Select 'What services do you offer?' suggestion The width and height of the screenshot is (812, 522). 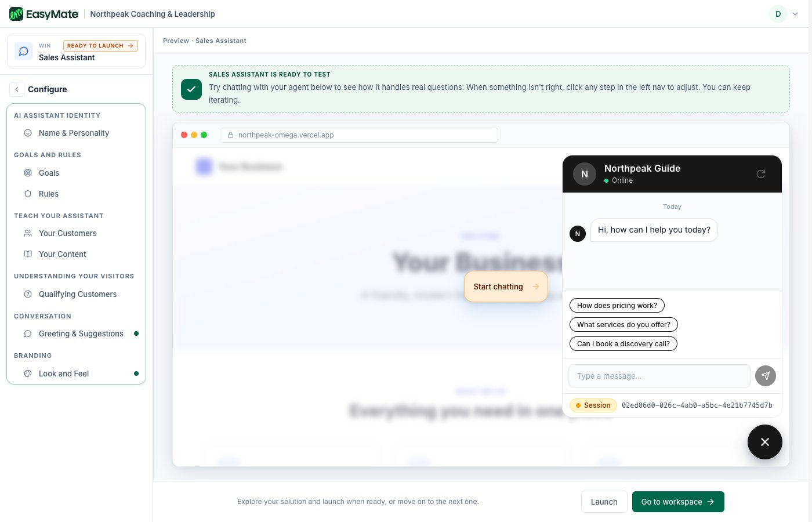click(623, 325)
